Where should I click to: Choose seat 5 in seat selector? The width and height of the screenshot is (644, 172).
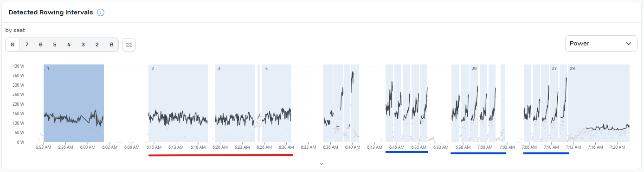pyautogui.click(x=55, y=45)
